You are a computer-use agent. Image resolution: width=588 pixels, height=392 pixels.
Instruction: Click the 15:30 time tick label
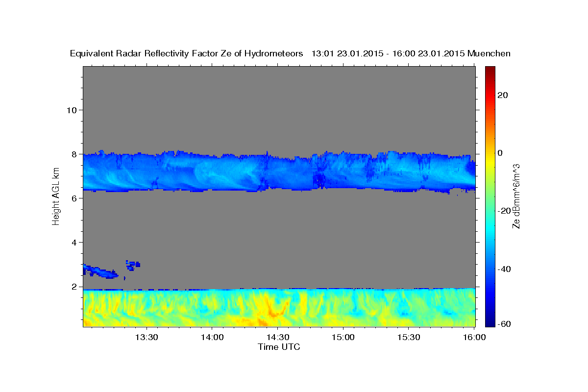point(409,338)
